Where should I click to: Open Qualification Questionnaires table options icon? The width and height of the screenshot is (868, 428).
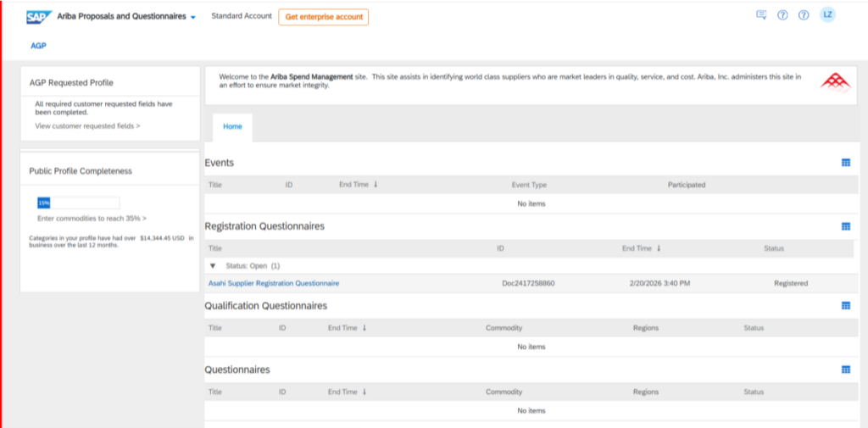tap(845, 306)
